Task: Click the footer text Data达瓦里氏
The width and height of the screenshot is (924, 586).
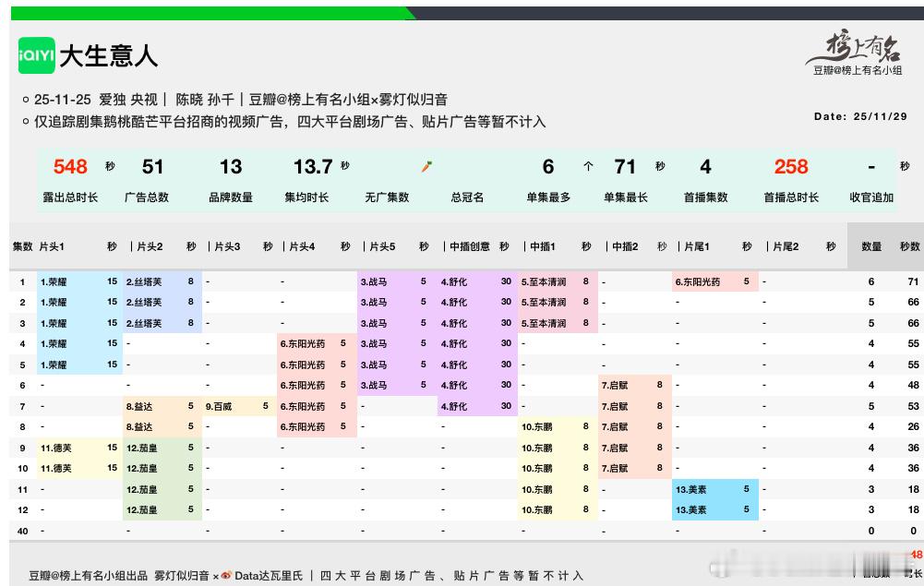Action: pyautogui.click(x=269, y=576)
